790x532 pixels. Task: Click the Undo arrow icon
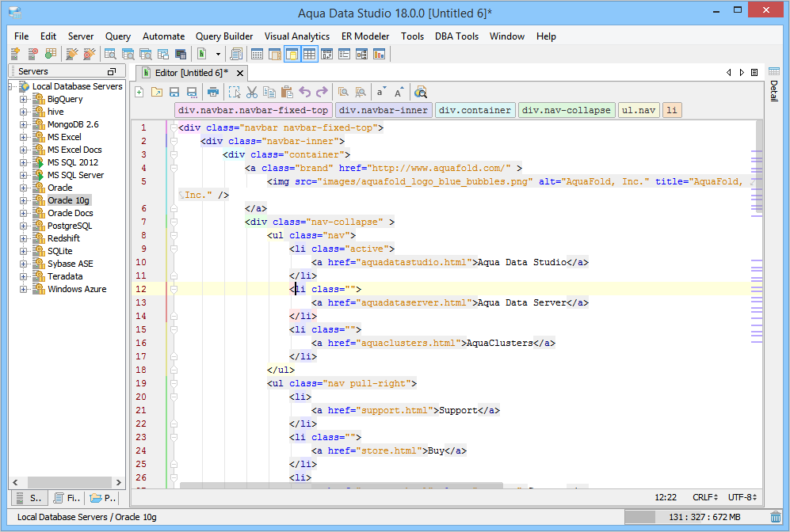(x=305, y=92)
